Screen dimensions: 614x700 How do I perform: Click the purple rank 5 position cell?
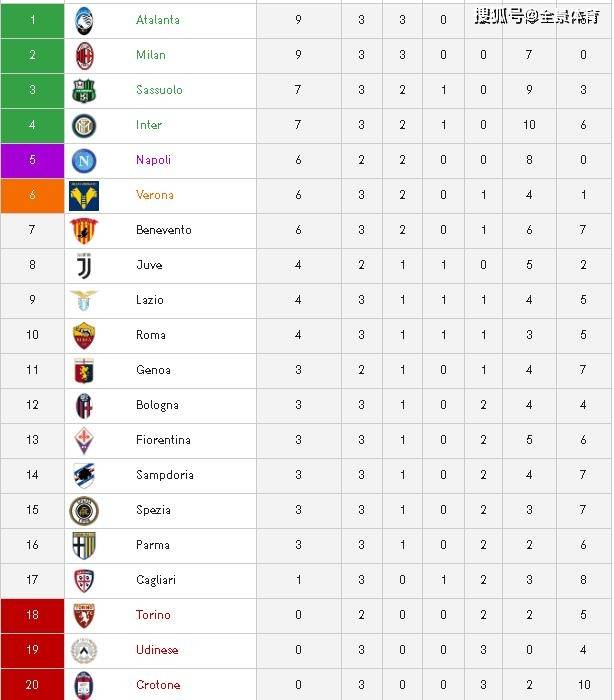(x=32, y=160)
